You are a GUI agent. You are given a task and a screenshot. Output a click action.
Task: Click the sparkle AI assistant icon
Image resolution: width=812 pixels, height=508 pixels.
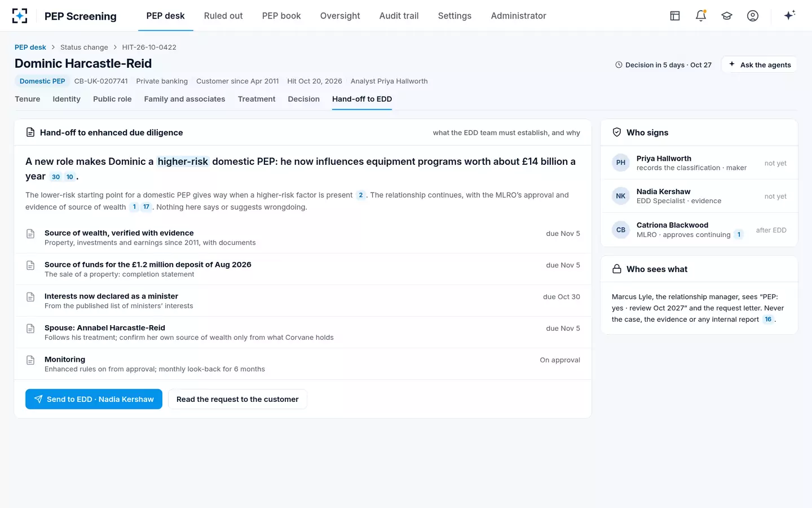point(789,15)
